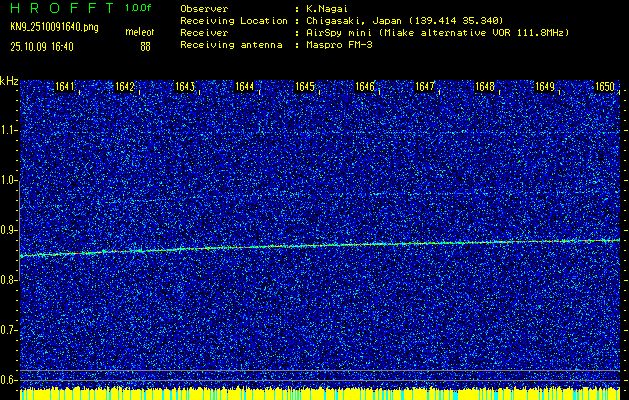Click the meteor count value 88
629x400 pixels.
point(145,45)
